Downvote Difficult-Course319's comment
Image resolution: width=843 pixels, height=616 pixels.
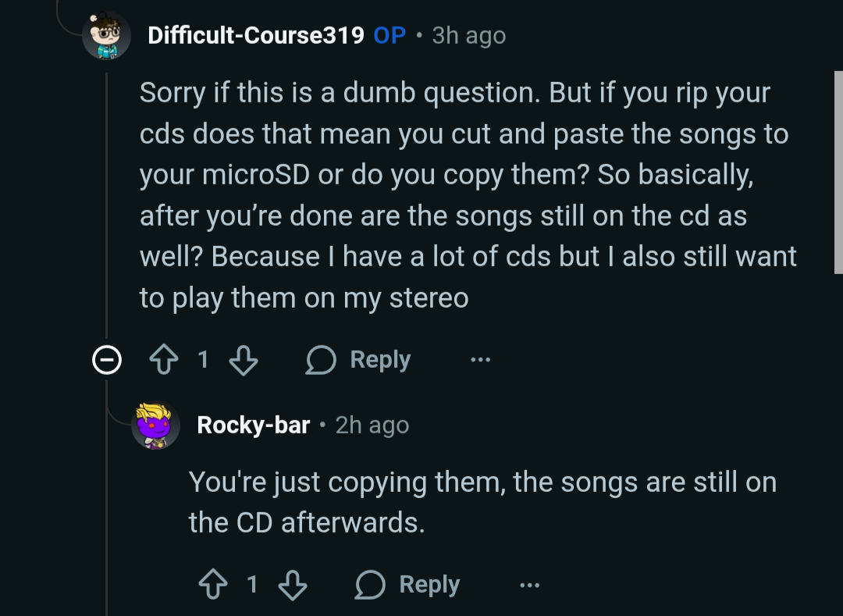click(243, 359)
